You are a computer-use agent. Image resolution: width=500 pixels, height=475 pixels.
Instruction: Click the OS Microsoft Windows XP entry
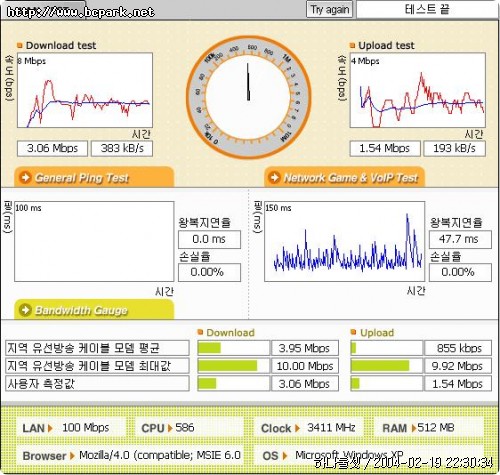click(x=368, y=455)
